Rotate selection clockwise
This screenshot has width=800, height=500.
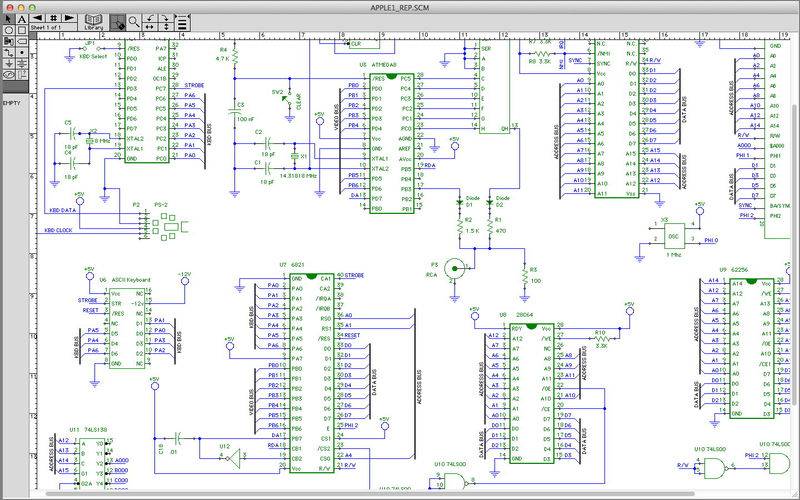coord(166,18)
